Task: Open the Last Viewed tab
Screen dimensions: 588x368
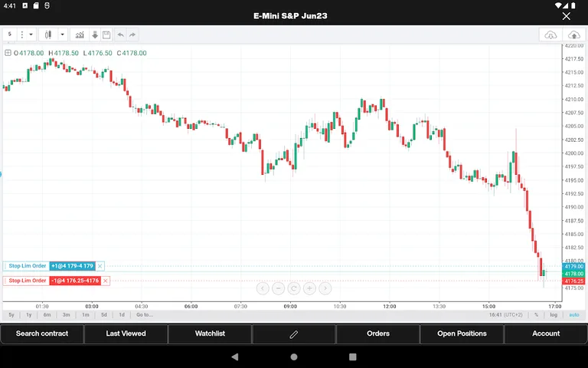Action: coord(126,333)
